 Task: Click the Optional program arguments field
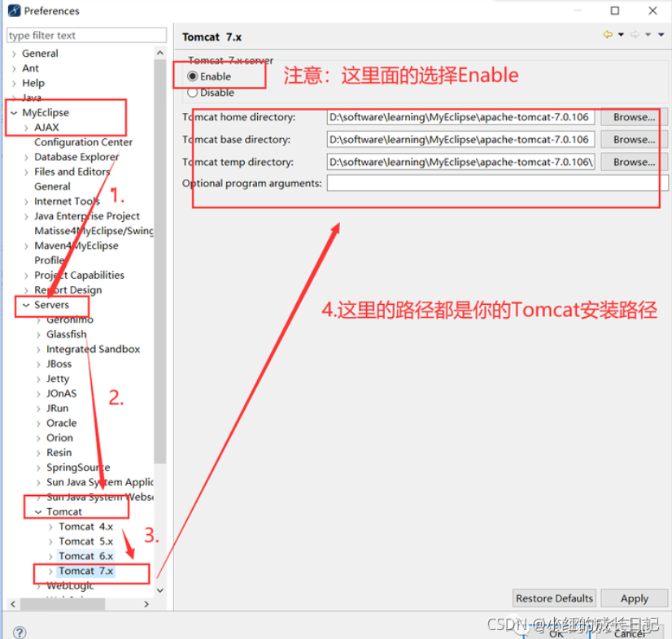[497, 183]
